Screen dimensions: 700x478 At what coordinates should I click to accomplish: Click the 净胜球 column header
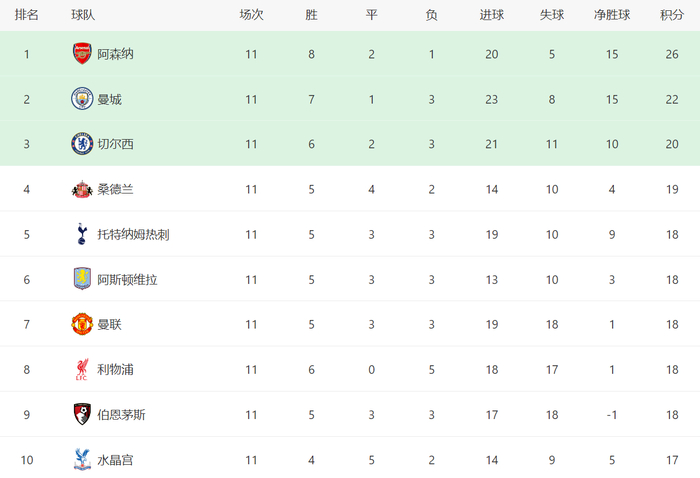point(612,15)
